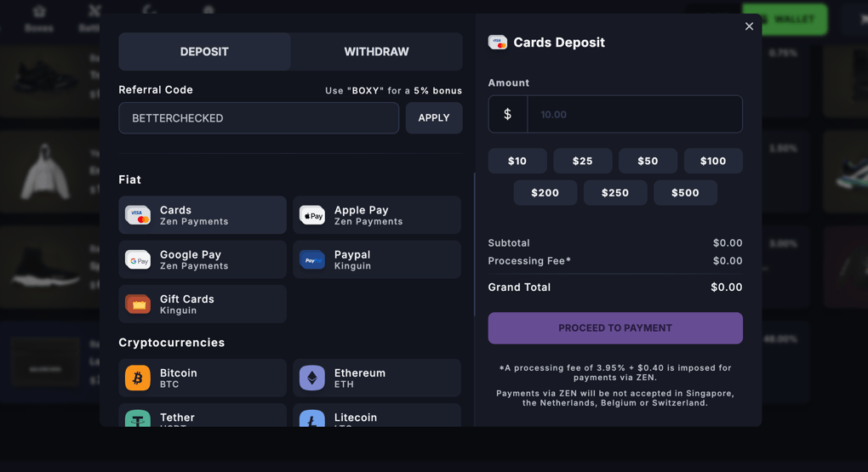Pick the Litecoin coin icon
The height and width of the screenshot is (472, 868).
pyautogui.click(x=312, y=418)
